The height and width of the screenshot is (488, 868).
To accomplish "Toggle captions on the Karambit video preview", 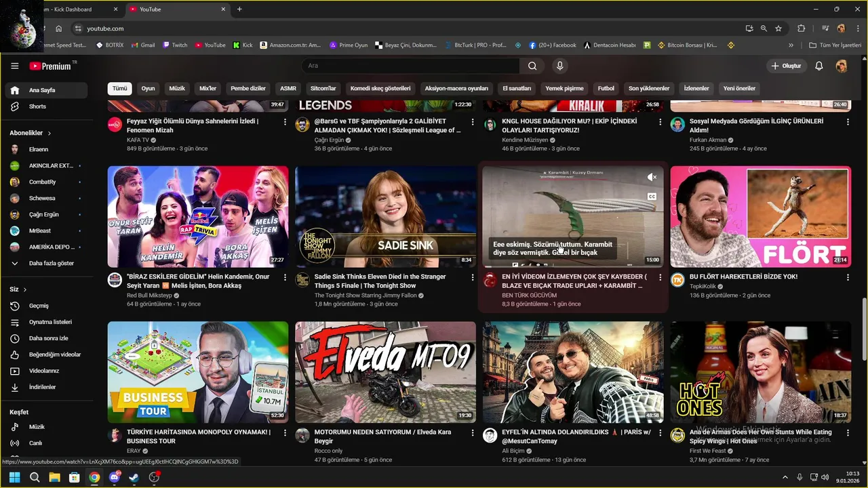I will [652, 197].
